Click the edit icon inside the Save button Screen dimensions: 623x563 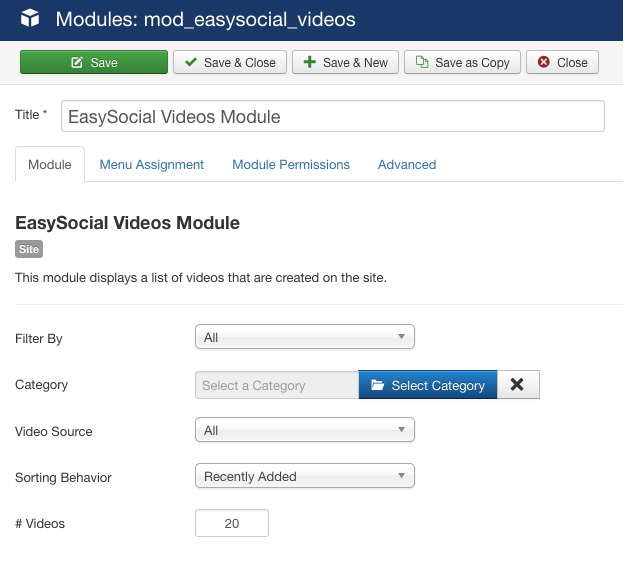point(77,62)
